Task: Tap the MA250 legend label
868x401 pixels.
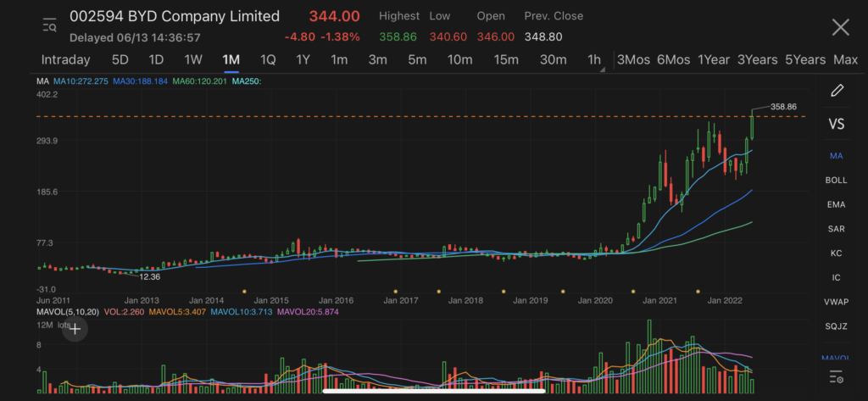Action: click(x=247, y=81)
